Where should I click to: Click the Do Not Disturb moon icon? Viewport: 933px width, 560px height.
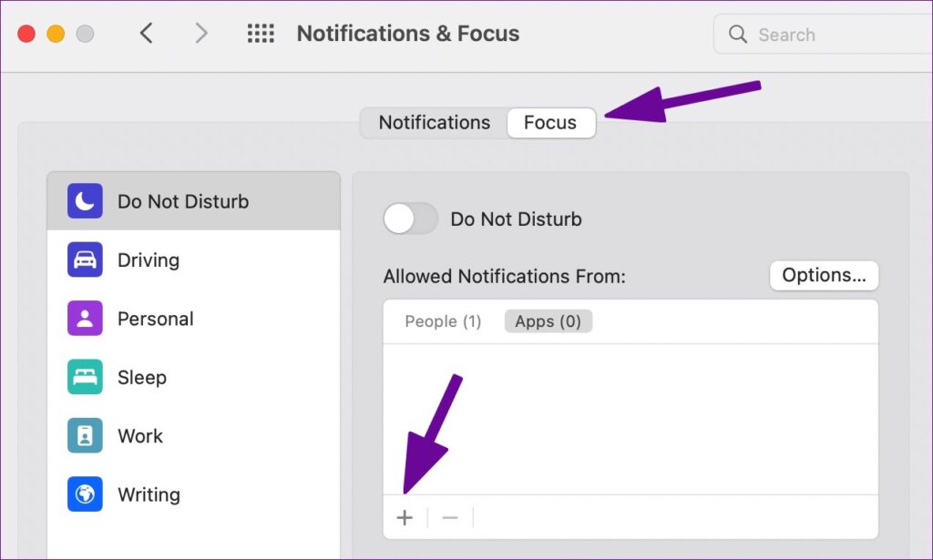(x=85, y=201)
